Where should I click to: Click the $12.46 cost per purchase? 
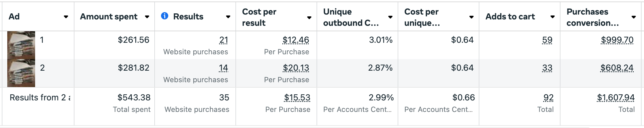(x=296, y=40)
